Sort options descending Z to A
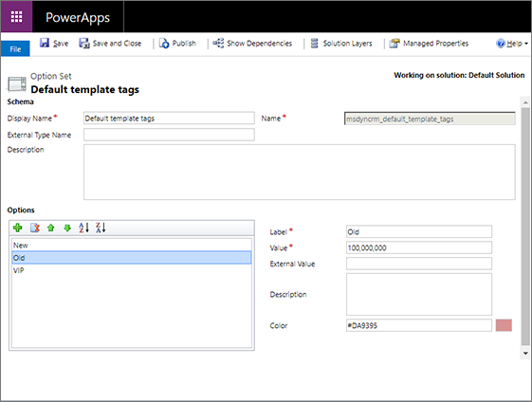 click(x=101, y=228)
